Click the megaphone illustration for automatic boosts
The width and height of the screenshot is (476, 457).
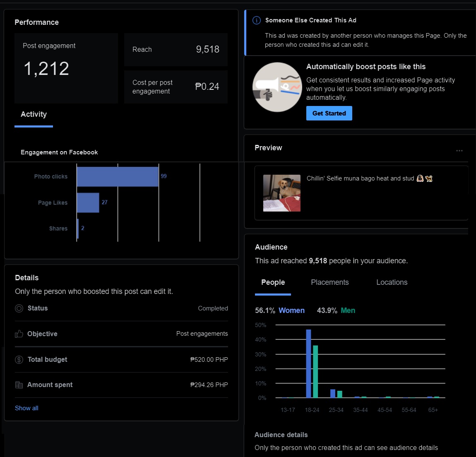pyautogui.click(x=277, y=87)
